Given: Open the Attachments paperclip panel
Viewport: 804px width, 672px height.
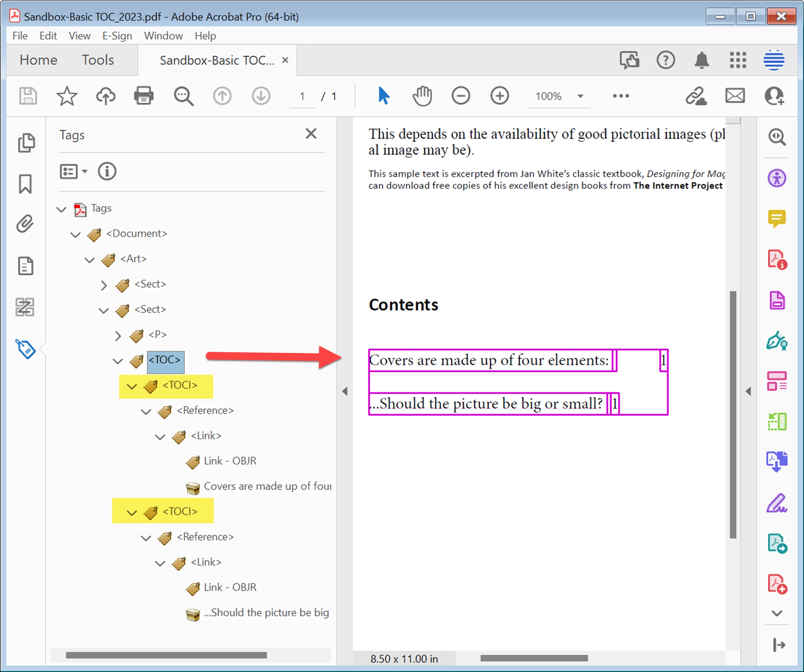Looking at the screenshot, I should point(25,224).
